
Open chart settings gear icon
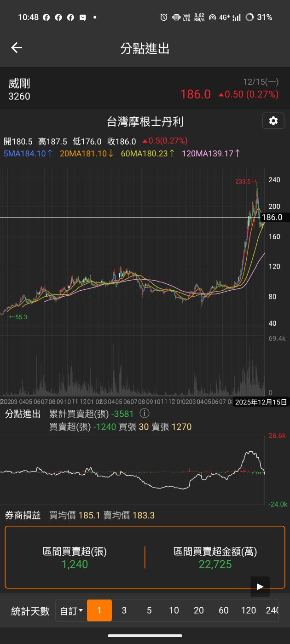pyautogui.click(x=273, y=121)
